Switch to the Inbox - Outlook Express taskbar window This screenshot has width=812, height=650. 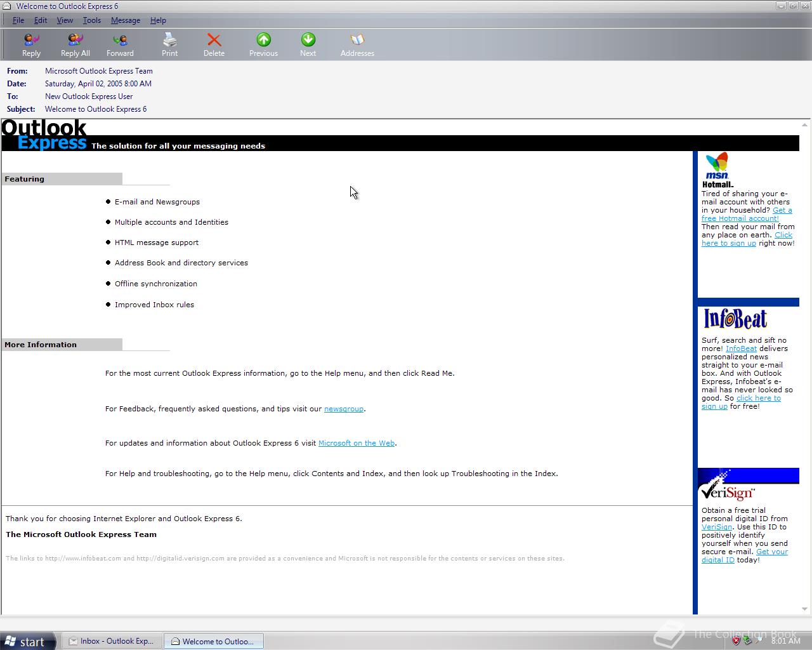point(111,641)
